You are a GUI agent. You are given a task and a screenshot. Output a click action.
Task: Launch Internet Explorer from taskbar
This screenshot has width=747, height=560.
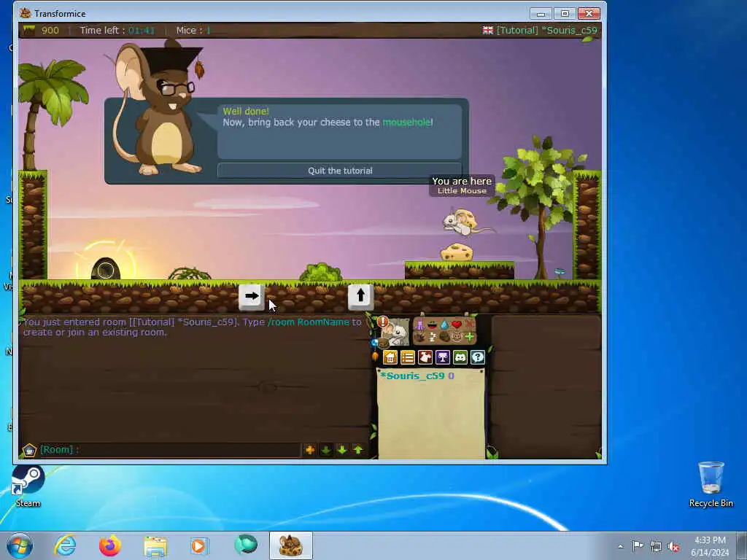click(x=65, y=545)
